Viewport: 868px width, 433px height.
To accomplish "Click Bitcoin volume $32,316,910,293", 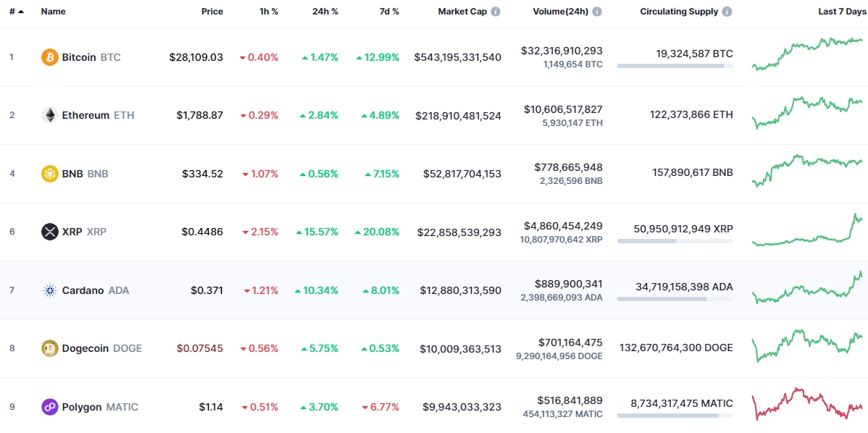I will point(562,50).
